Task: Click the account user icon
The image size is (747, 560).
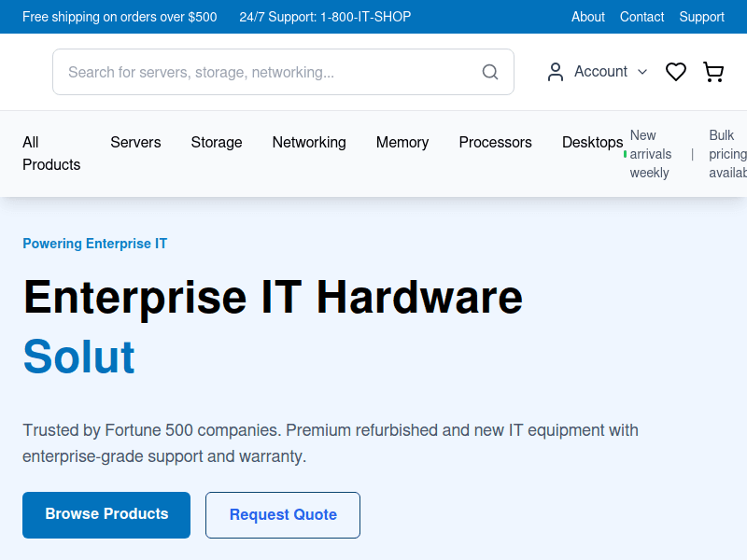Action: click(x=555, y=71)
